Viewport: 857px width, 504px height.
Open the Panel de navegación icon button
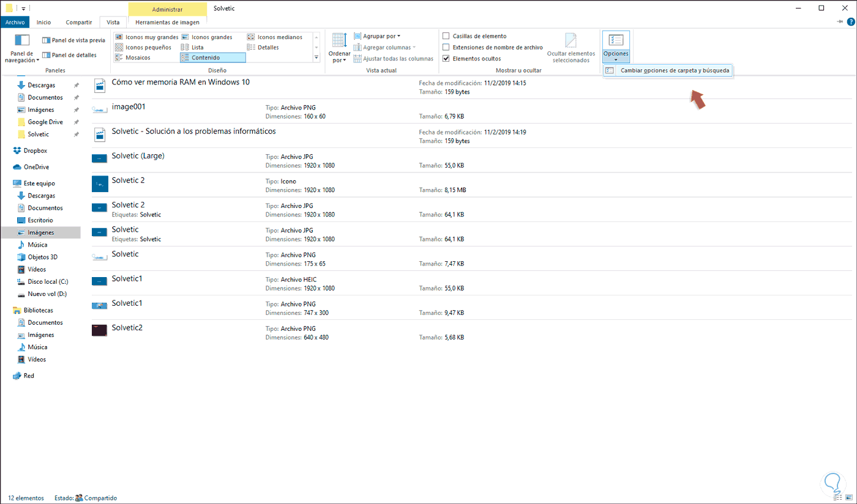pyautogui.click(x=22, y=41)
